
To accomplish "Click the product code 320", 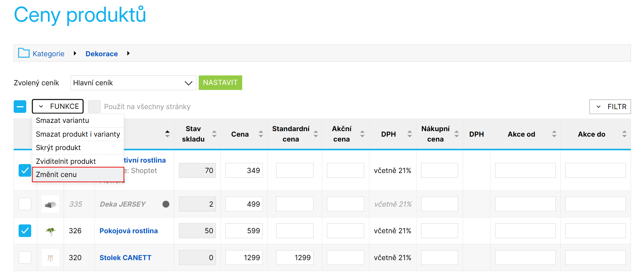I will pyautogui.click(x=75, y=258).
